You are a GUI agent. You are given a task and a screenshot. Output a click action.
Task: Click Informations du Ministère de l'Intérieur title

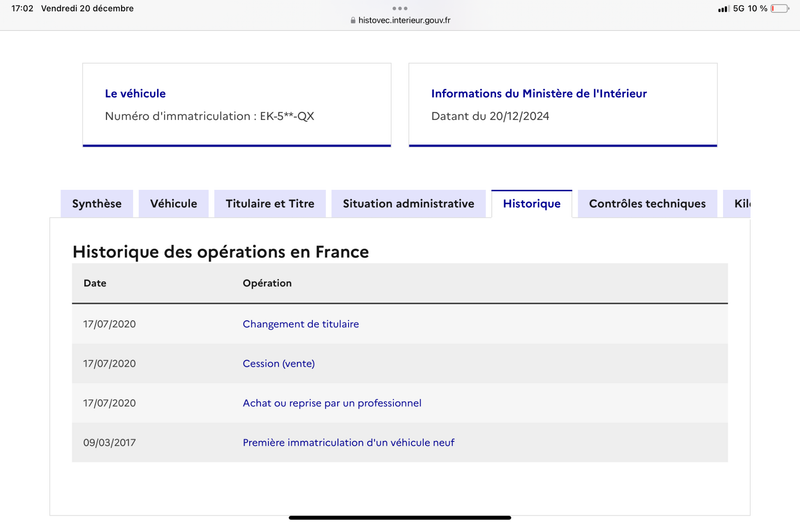[539, 93]
